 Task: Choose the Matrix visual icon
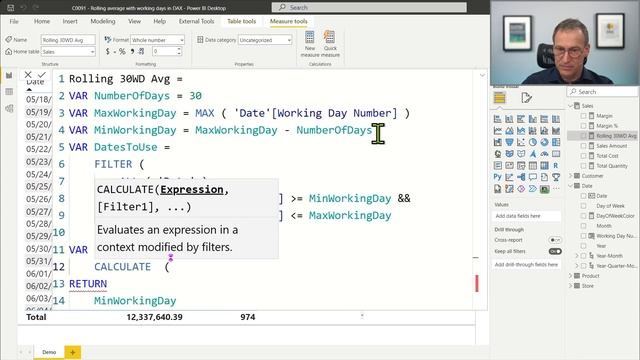[544, 165]
